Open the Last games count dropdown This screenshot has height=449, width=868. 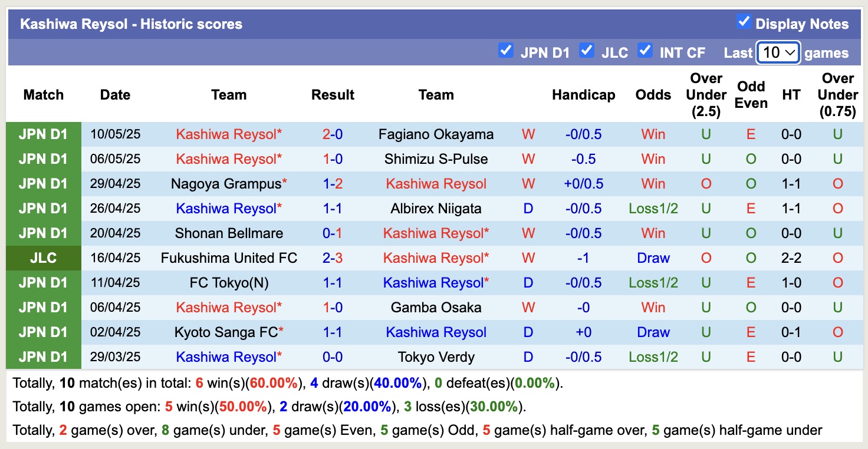point(778,52)
